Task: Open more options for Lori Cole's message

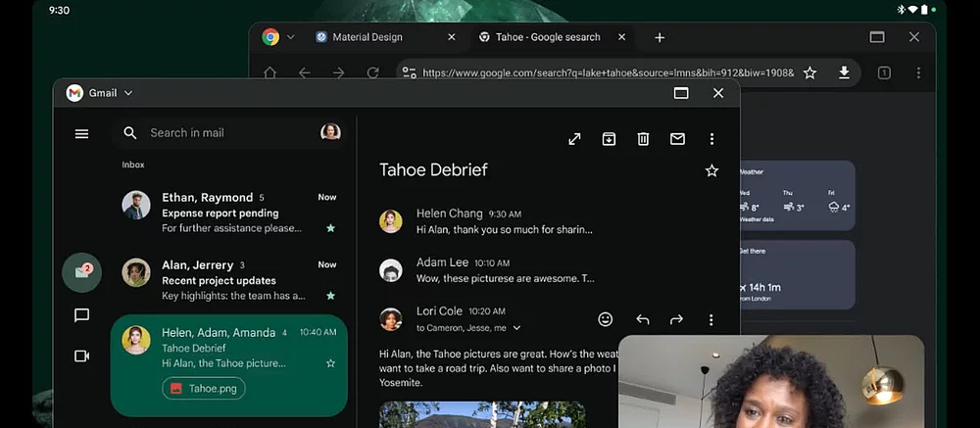Action: [710, 320]
